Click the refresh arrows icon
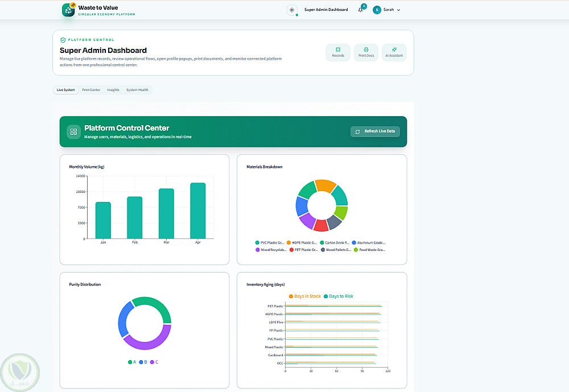Screen dimensions: 569x392 [357, 132]
